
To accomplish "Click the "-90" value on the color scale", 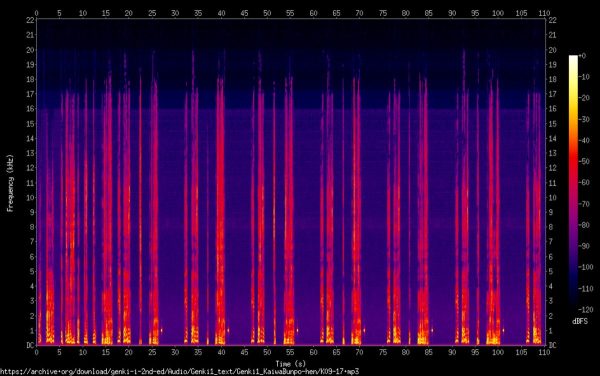I will click(585, 246).
